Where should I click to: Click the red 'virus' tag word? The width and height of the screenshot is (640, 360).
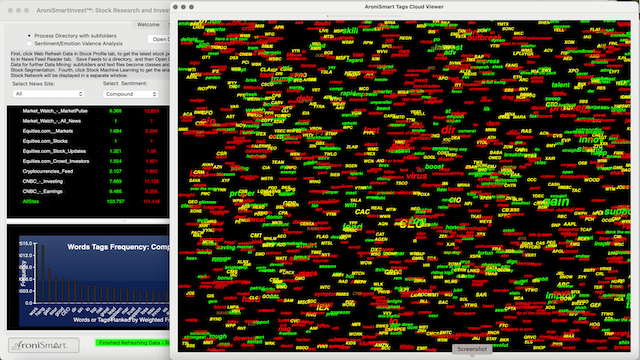click(x=417, y=176)
